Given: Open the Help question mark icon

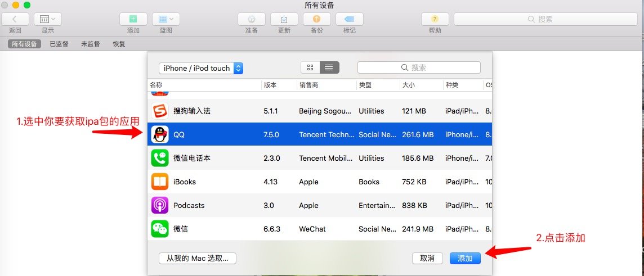Looking at the screenshot, I should (435, 19).
